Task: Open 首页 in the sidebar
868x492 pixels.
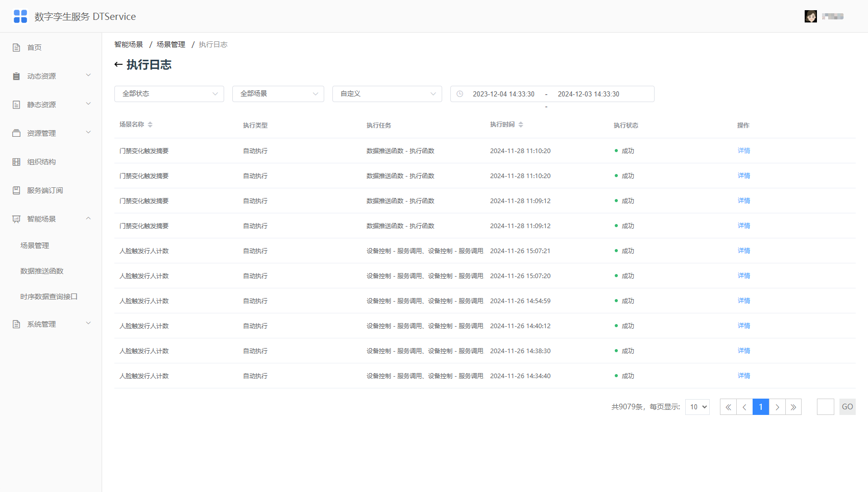Action: point(34,47)
